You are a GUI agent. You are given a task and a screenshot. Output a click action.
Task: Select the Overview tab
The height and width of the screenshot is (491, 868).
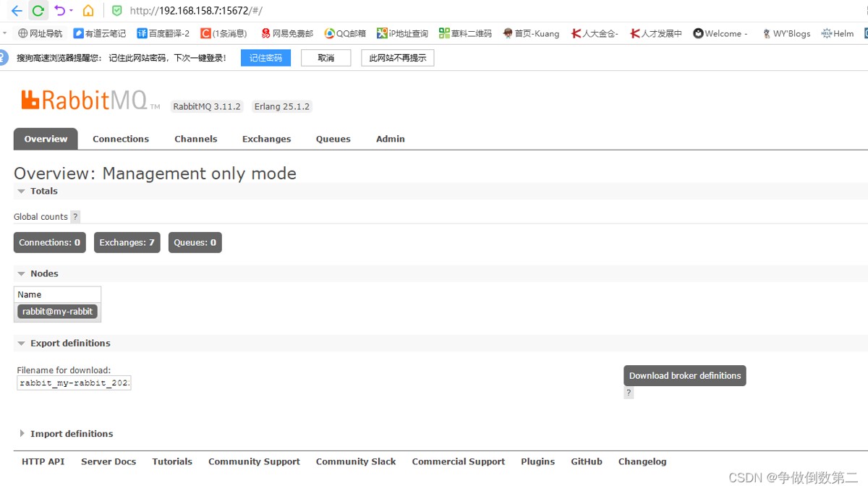46,139
